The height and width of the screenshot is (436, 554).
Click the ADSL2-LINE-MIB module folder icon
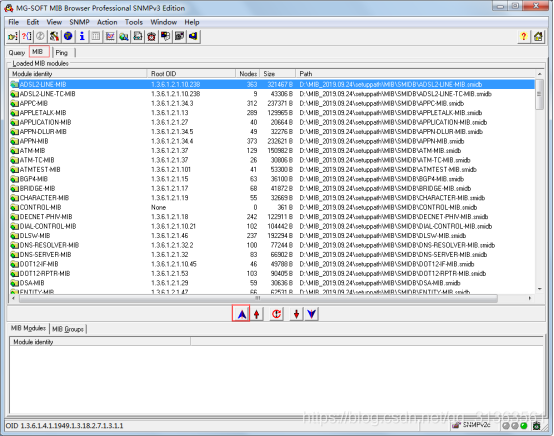click(x=14, y=84)
